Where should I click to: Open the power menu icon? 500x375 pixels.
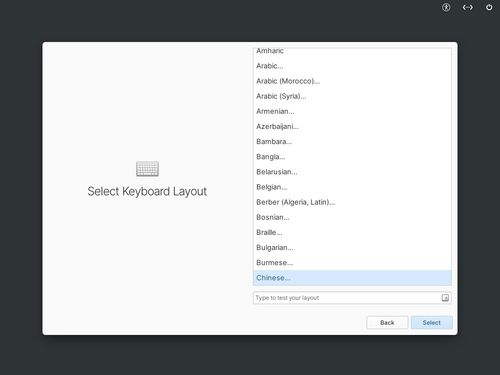(x=489, y=7)
